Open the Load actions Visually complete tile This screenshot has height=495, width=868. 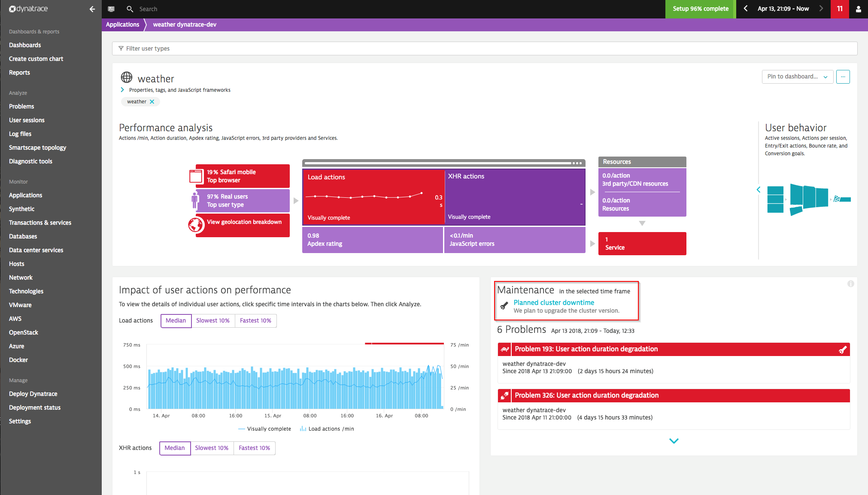click(374, 197)
